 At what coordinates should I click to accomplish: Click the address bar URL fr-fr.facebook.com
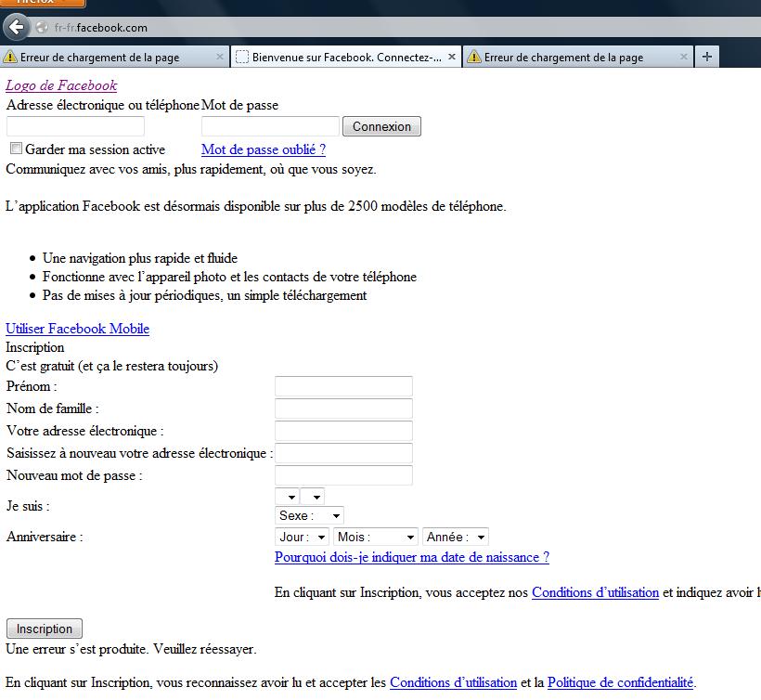coord(101,28)
